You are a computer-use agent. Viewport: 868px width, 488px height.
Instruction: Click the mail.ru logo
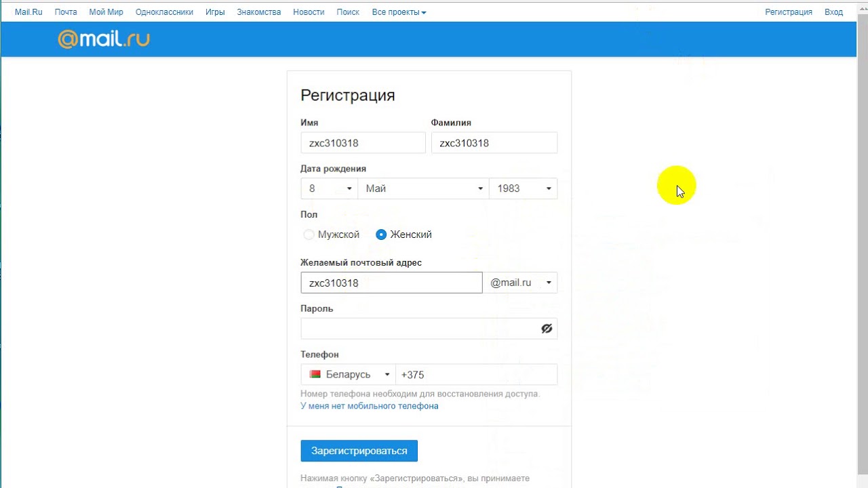(104, 39)
